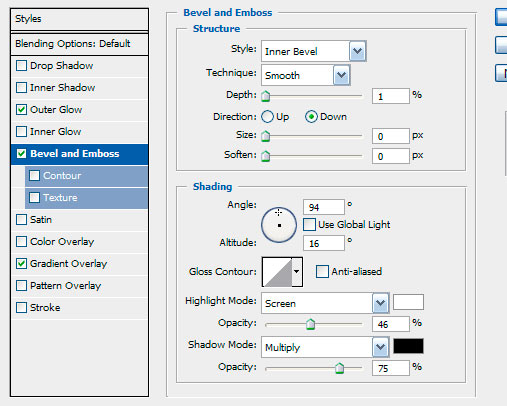Expand the Style dropdown showing Inner Bevel
Screen dimensions: 507x406
314,51
